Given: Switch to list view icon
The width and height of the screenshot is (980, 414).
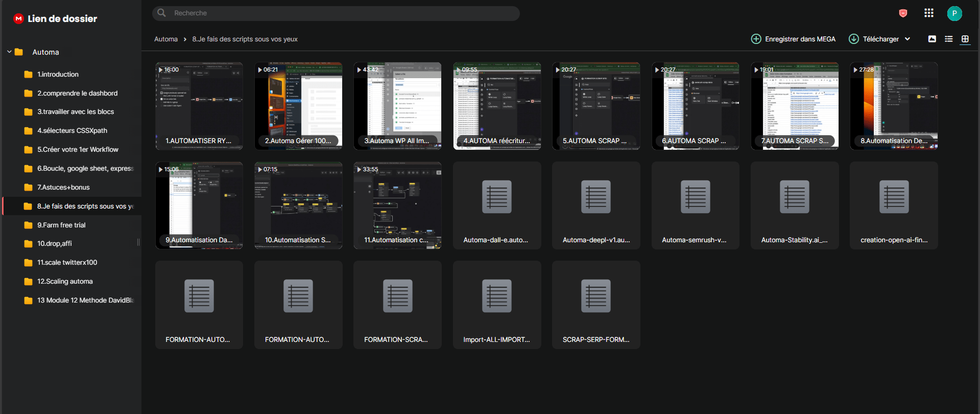Looking at the screenshot, I should pos(948,39).
